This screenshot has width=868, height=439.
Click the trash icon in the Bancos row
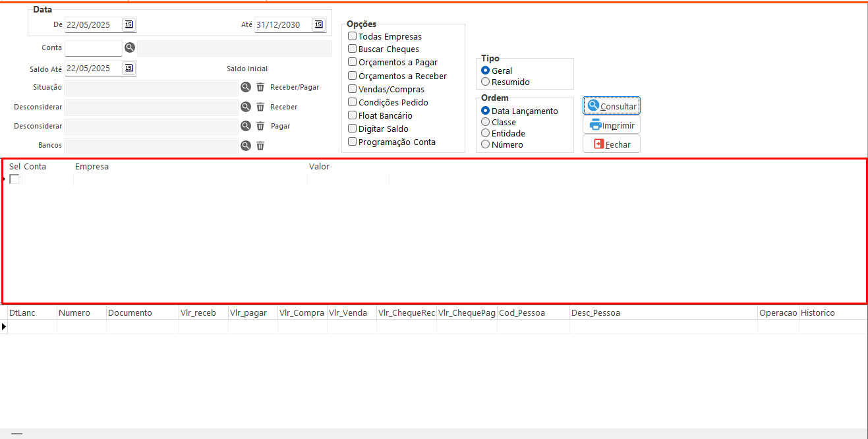[260, 146]
